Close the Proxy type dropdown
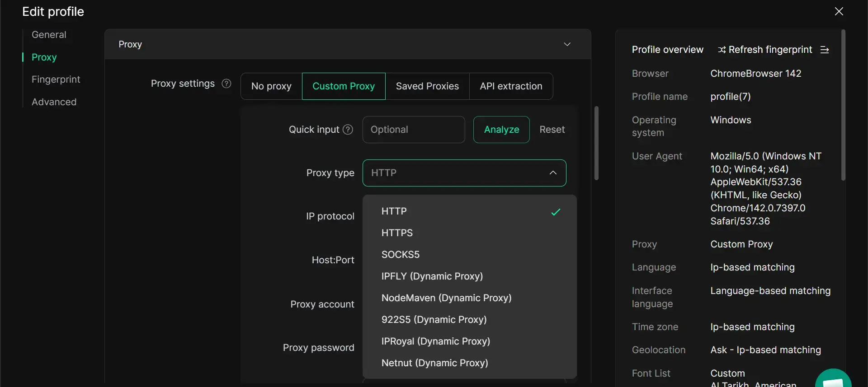 coord(552,173)
